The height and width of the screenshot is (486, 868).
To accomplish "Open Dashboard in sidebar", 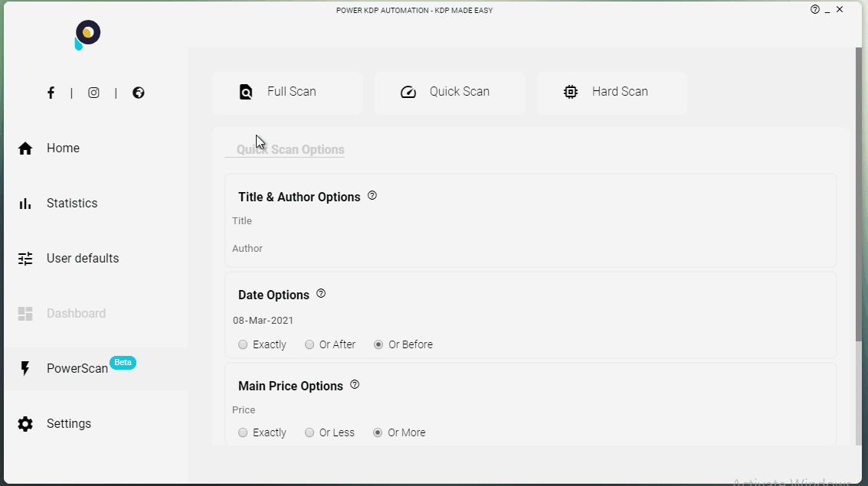I will coord(96,314).
